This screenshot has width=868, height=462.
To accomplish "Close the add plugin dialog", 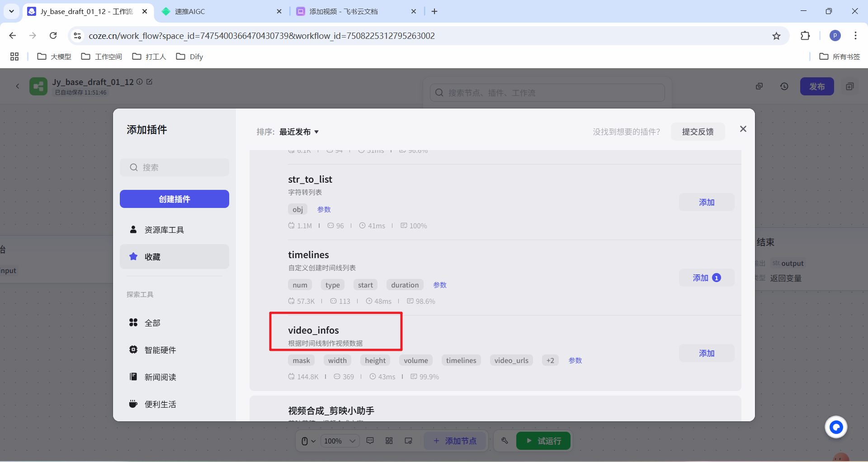I will pos(743,129).
